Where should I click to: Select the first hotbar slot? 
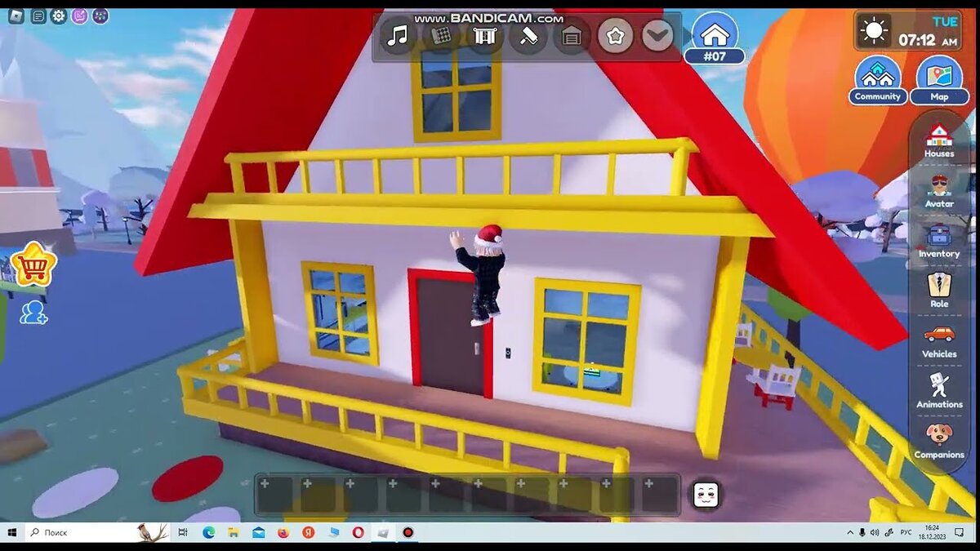(x=275, y=495)
